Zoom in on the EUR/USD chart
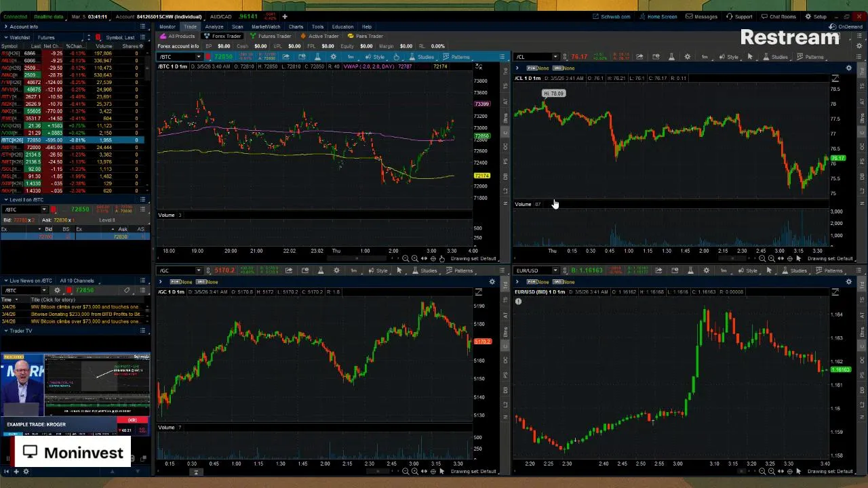Viewport: 868px width, 488px height. point(771,471)
